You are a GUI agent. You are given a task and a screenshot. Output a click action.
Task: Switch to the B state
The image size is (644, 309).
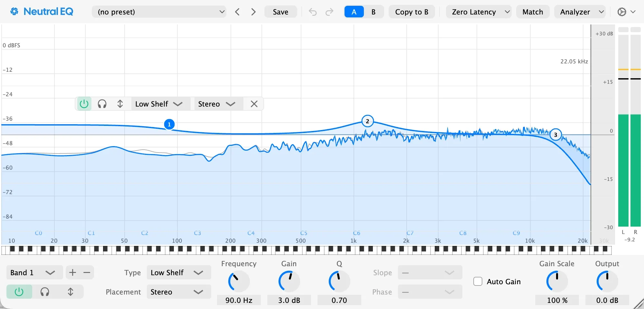coord(374,12)
